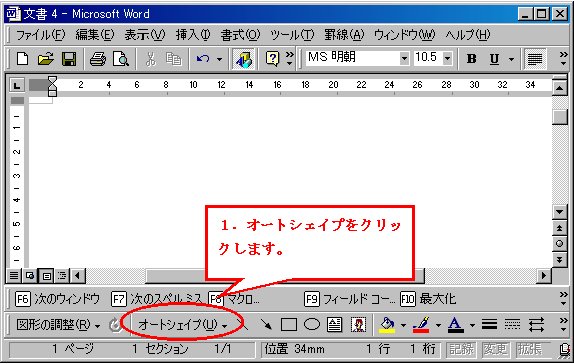
Task: Open the 挿入 menu
Action: click(x=193, y=35)
